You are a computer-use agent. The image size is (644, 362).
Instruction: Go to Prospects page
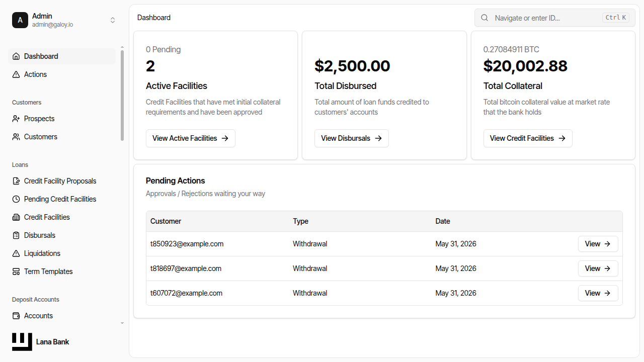click(62, 119)
